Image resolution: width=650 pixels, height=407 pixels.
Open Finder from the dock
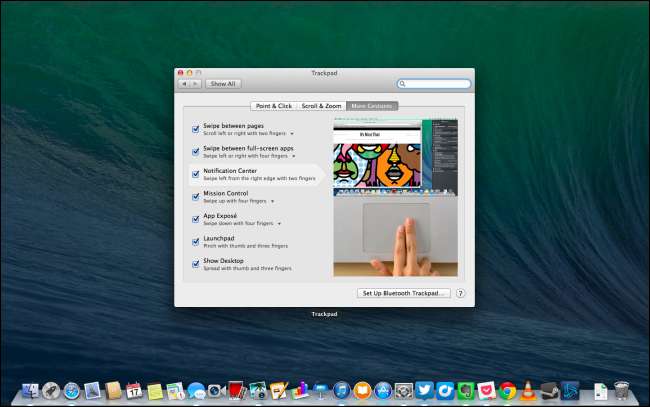click(x=30, y=391)
